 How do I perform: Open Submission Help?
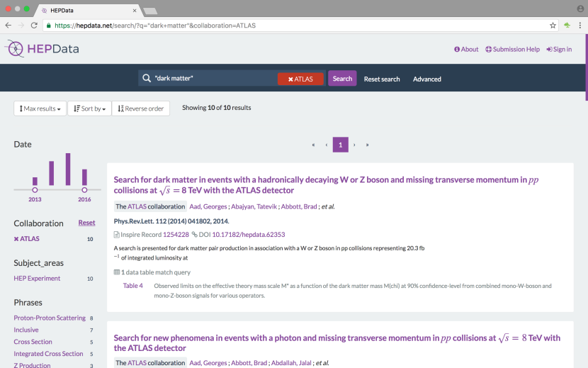tap(512, 49)
